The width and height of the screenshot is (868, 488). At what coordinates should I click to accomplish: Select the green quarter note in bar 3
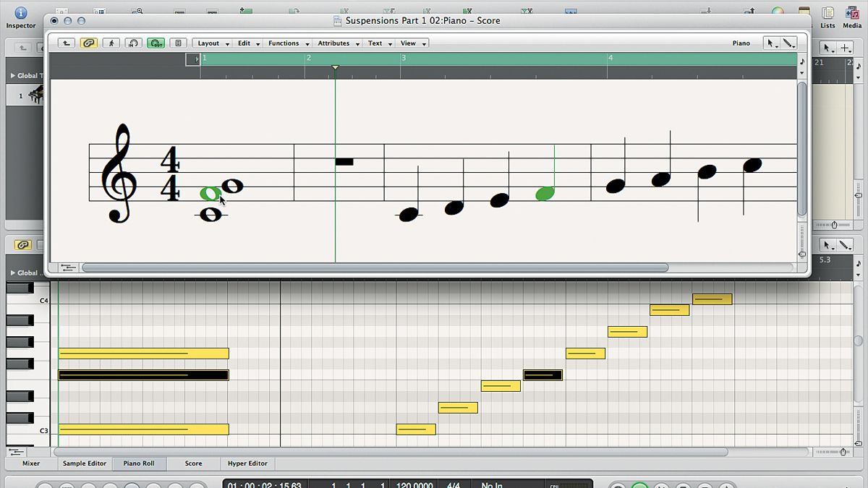pyautogui.click(x=545, y=193)
